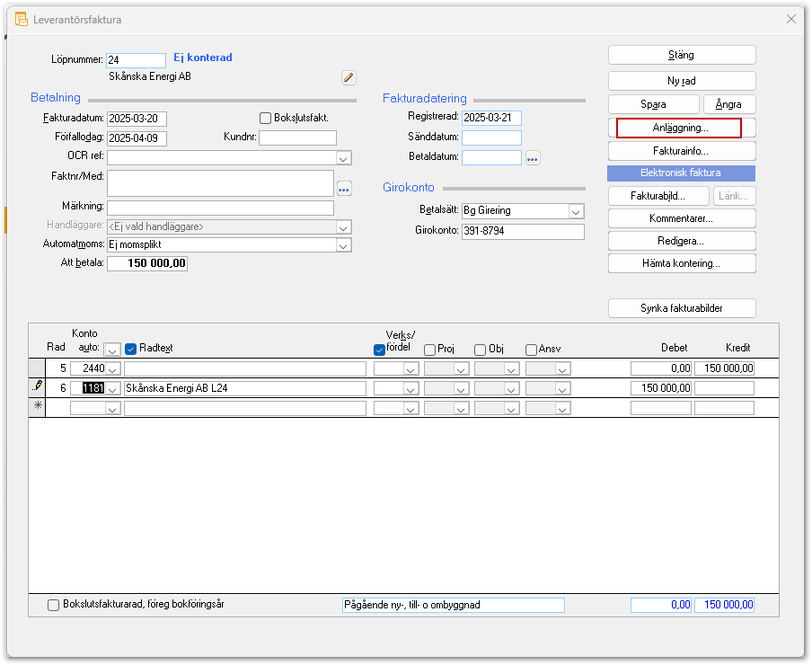The image size is (812, 665).
Task: Click the Faktnr/Med text box
Action: 221,183
